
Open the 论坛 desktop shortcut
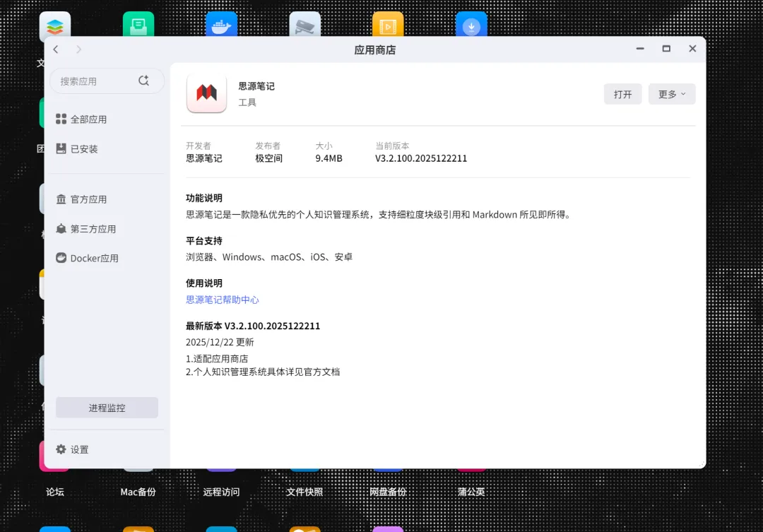point(55,492)
